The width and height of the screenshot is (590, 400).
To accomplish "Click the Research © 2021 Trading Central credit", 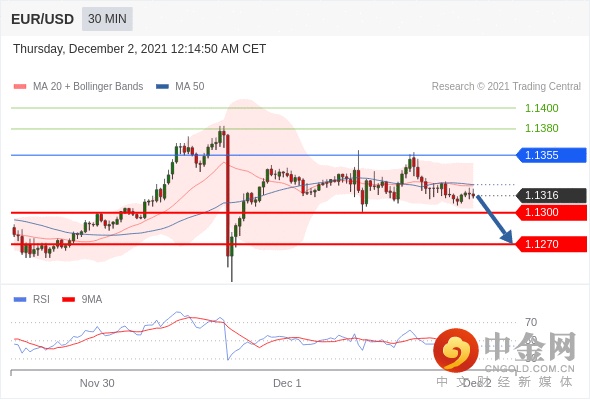I will (x=506, y=87).
